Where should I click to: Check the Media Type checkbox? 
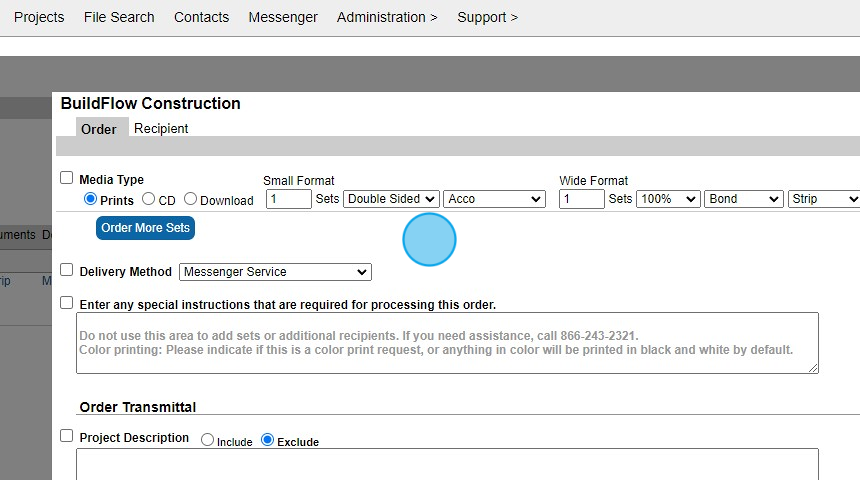pyautogui.click(x=67, y=178)
